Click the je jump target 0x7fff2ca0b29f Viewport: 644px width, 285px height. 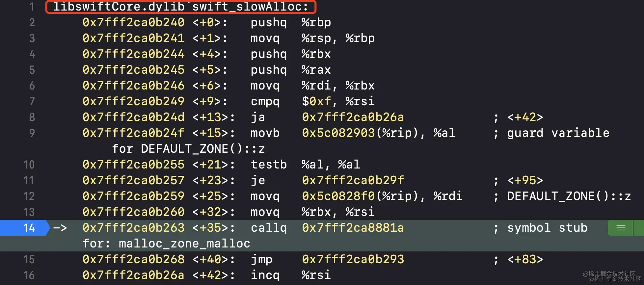353,180
